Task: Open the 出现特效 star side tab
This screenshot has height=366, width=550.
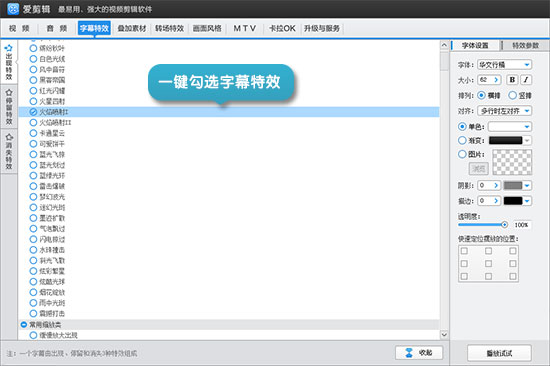Action: (x=9, y=62)
